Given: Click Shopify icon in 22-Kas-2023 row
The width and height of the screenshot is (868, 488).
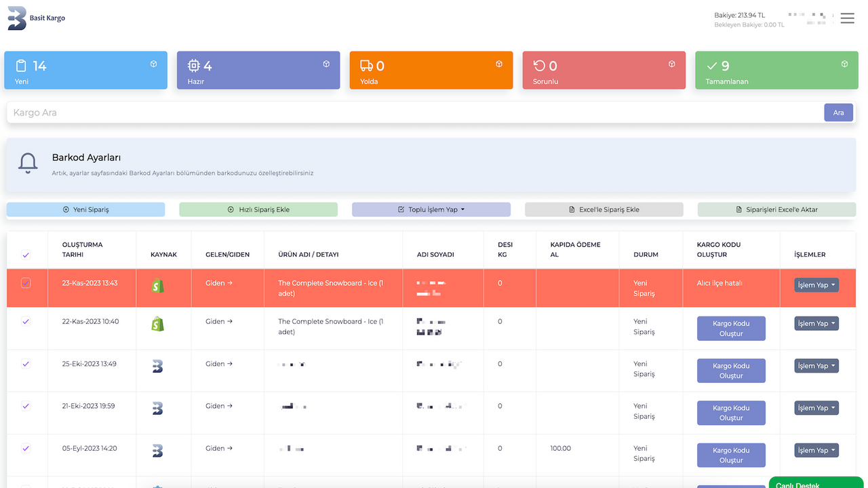Looking at the screenshot, I should click(x=157, y=324).
